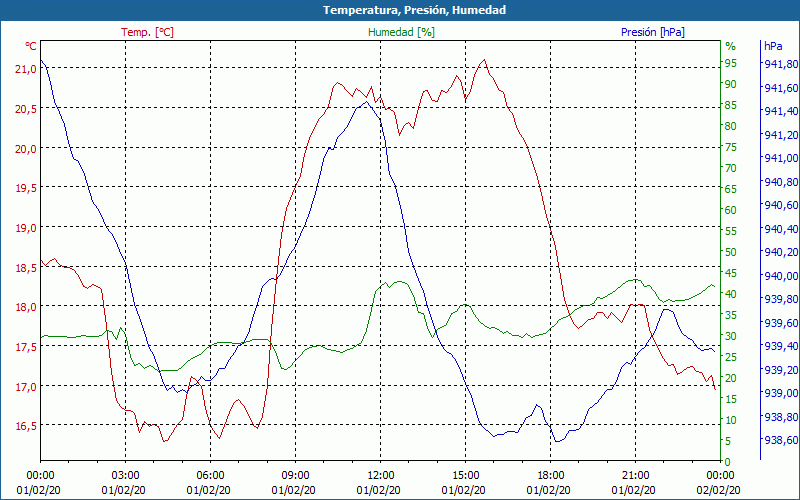The image size is (800, 500).
Task: Click the green humidity peak near 12:30
Action: coord(399,281)
